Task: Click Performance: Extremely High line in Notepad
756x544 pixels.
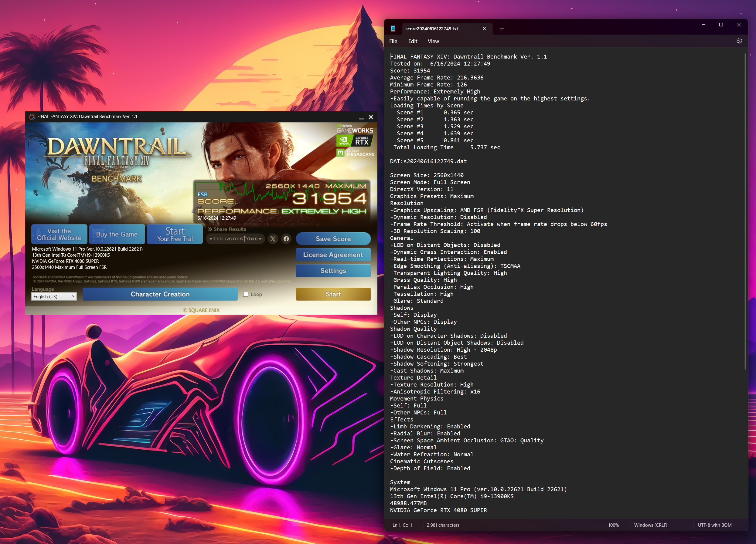Action: tap(435, 92)
